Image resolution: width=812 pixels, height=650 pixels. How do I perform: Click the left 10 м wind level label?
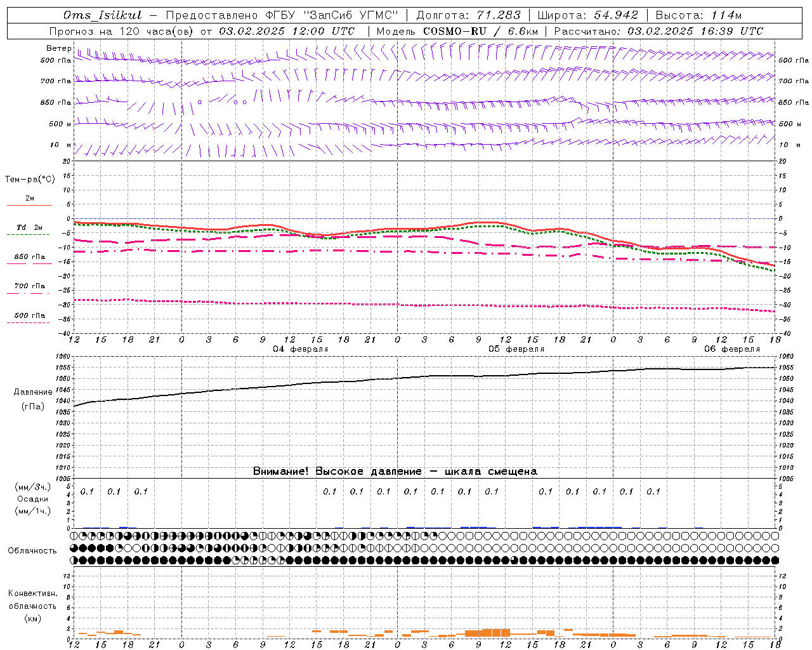pos(60,145)
